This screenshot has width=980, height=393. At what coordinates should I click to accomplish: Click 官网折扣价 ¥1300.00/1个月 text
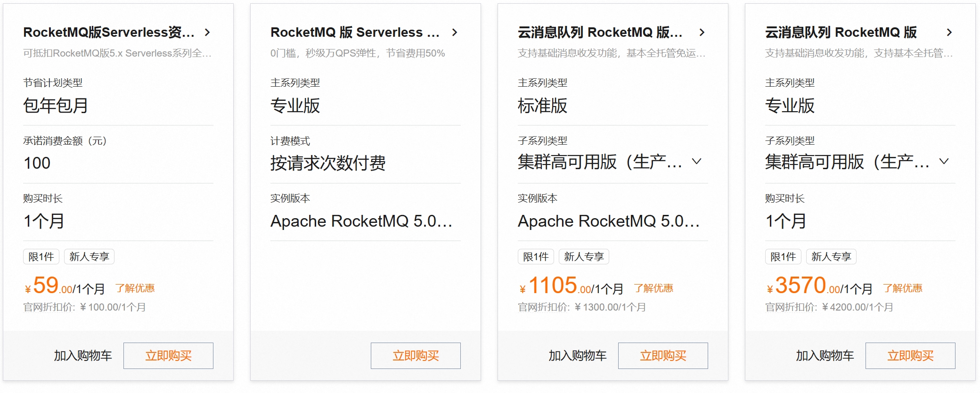582,307
